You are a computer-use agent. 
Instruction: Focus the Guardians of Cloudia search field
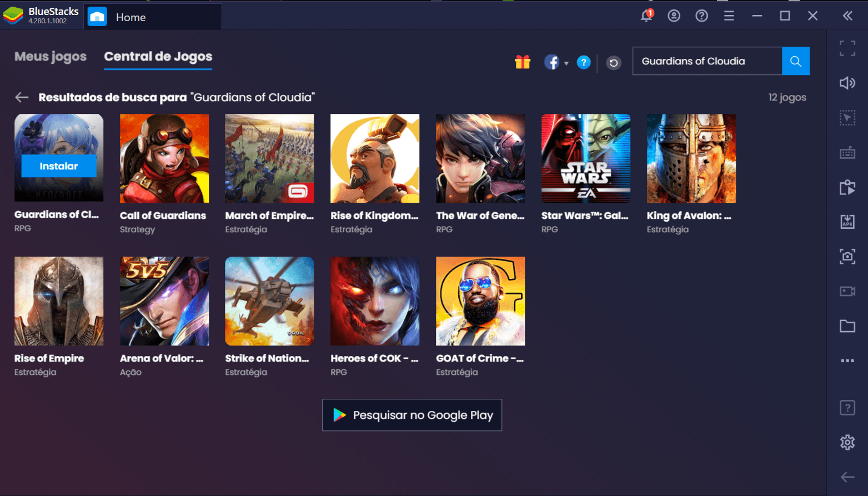[x=707, y=61]
